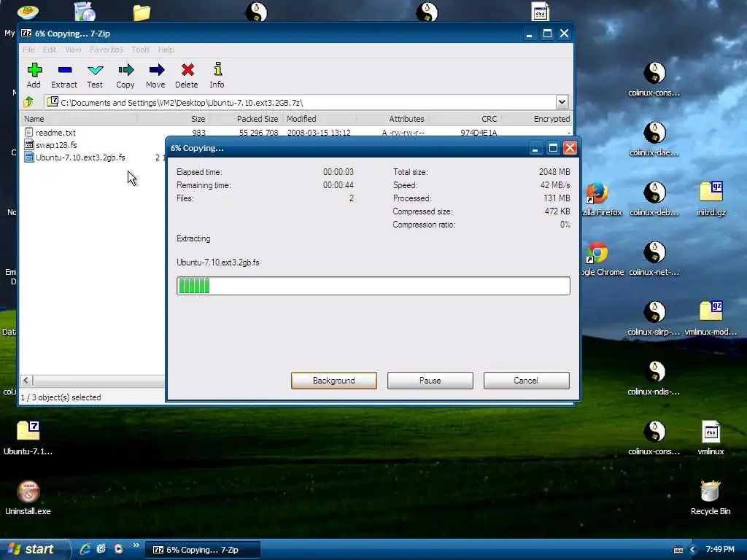Open the Tools menu

click(141, 50)
